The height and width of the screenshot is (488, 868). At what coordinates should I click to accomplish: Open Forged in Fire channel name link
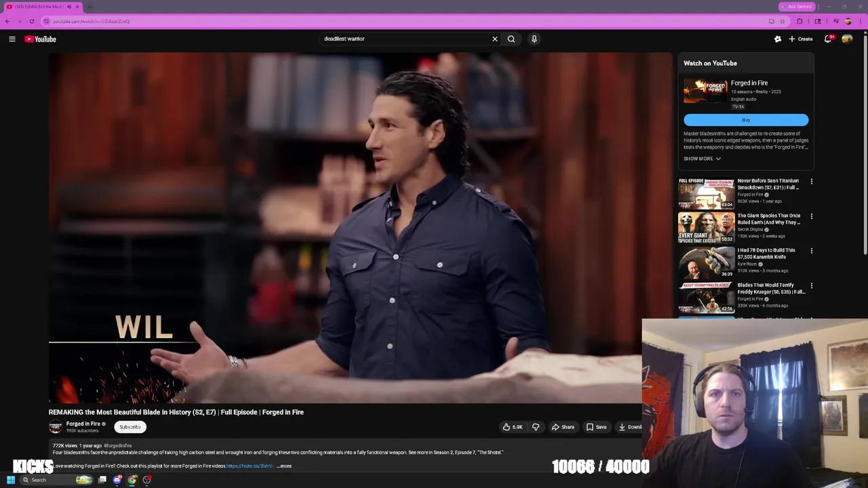click(x=83, y=424)
